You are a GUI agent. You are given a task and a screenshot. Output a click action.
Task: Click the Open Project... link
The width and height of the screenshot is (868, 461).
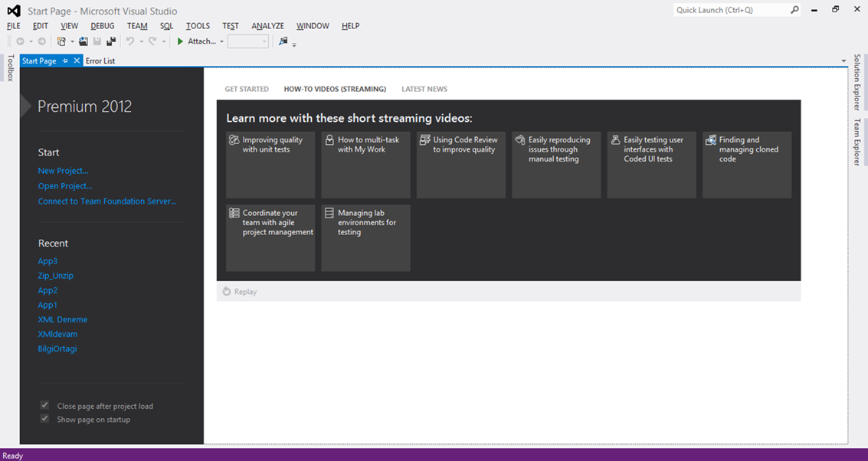tap(65, 186)
